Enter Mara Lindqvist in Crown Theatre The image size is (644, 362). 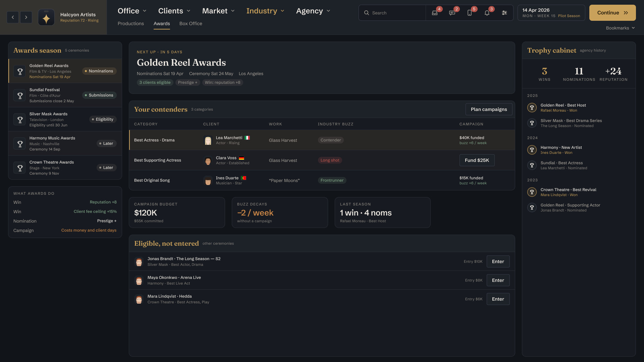pos(498,299)
